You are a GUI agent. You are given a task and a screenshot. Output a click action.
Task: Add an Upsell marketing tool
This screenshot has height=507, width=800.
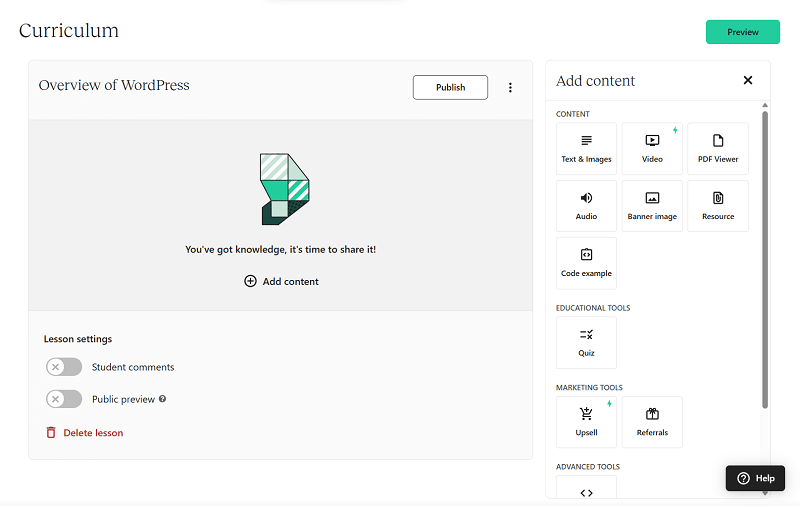click(x=586, y=422)
